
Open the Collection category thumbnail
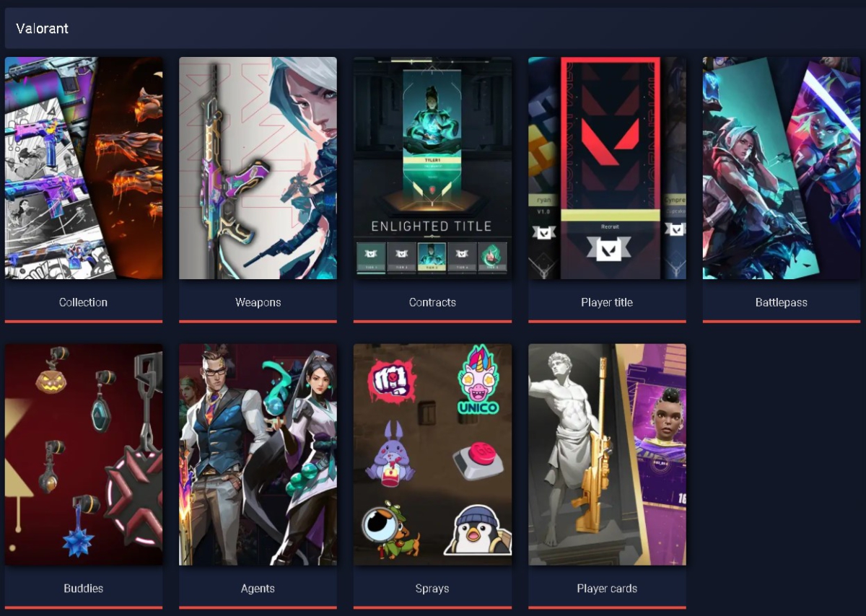[x=84, y=168]
